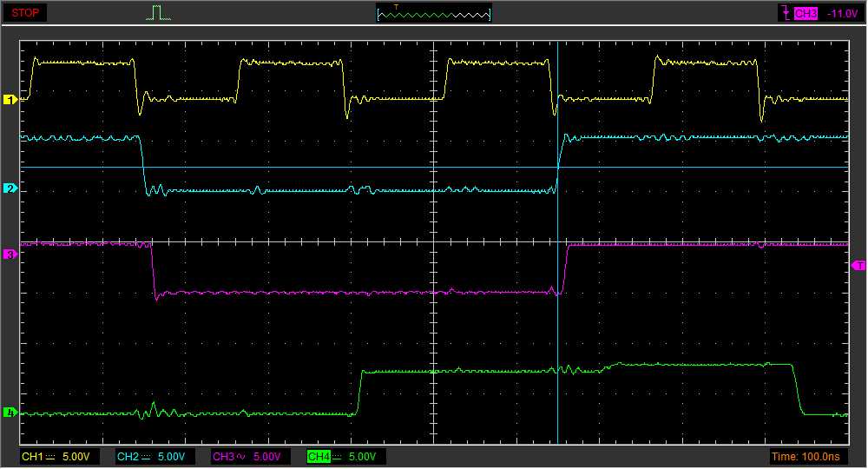This screenshot has height=469, width=868.
Task: Select the magenta CH3 trigger source label
Action: point(806,13)
